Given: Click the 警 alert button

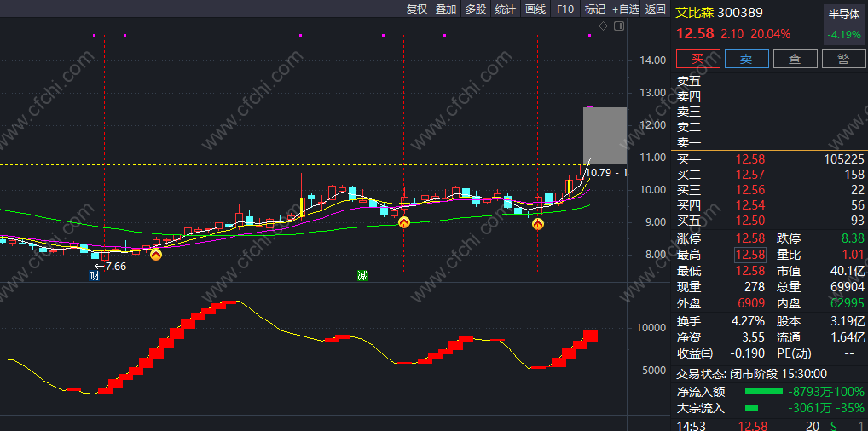Looking at the screenshot, I should (843, 59).
